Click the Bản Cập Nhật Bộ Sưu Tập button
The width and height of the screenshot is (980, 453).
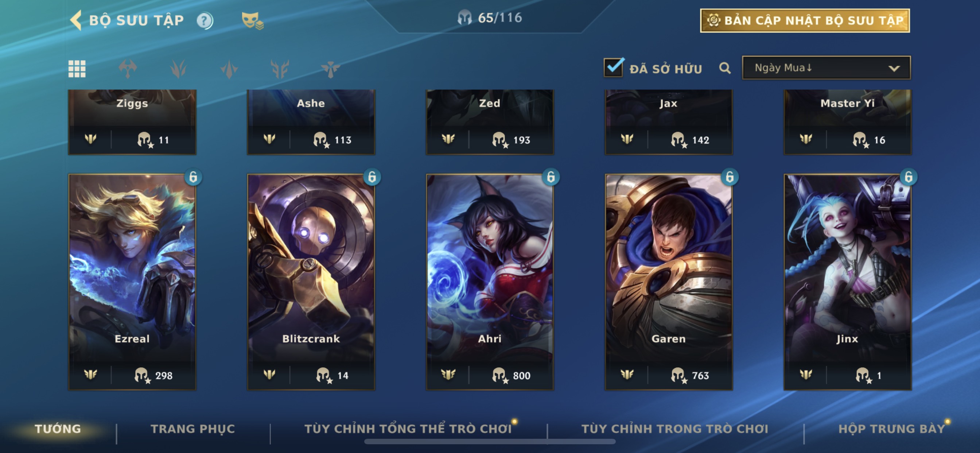point(805,20)
